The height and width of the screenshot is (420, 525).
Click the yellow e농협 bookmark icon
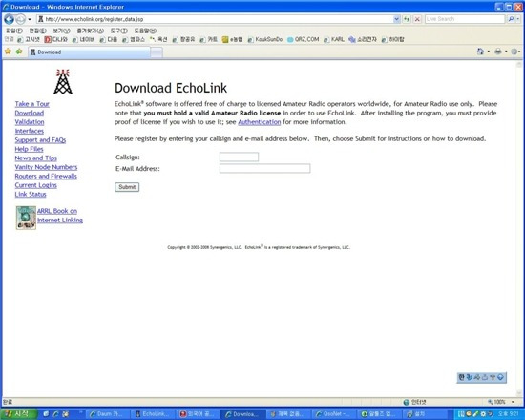(225, 39)
